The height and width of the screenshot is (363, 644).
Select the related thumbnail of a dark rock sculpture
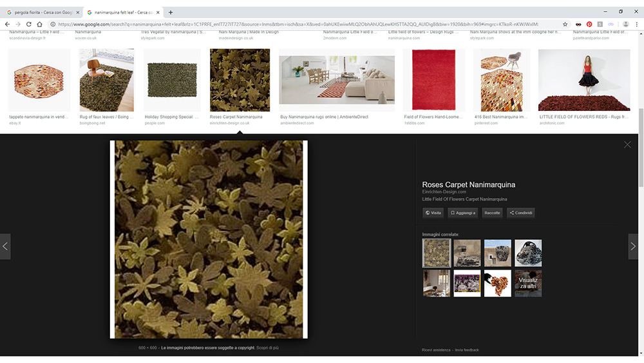[x=528, y=253]
